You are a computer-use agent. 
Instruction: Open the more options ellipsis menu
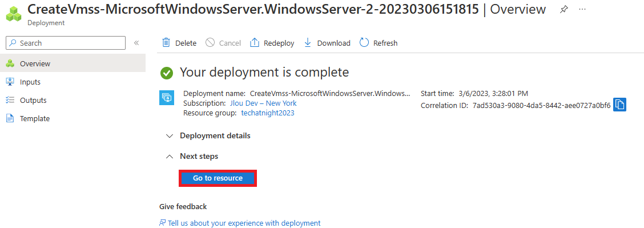click(x=582, y=9)
